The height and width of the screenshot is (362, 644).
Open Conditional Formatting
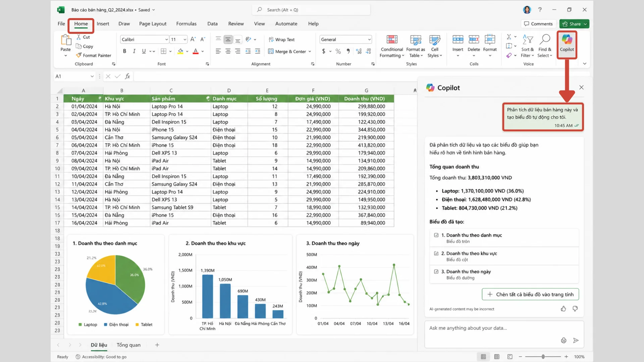point(392,46)
